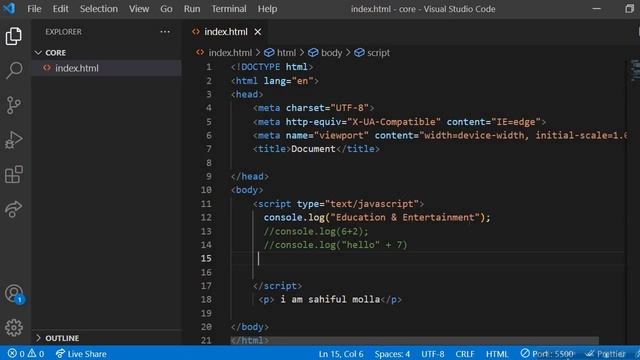Change indentation via Spaces: 4

coord(392,353)
